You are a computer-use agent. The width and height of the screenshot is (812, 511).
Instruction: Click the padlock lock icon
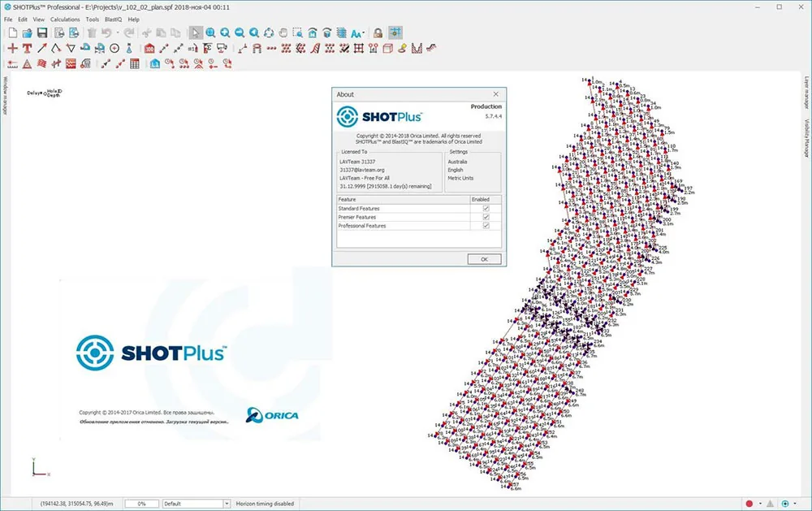[x=378, y=33]
